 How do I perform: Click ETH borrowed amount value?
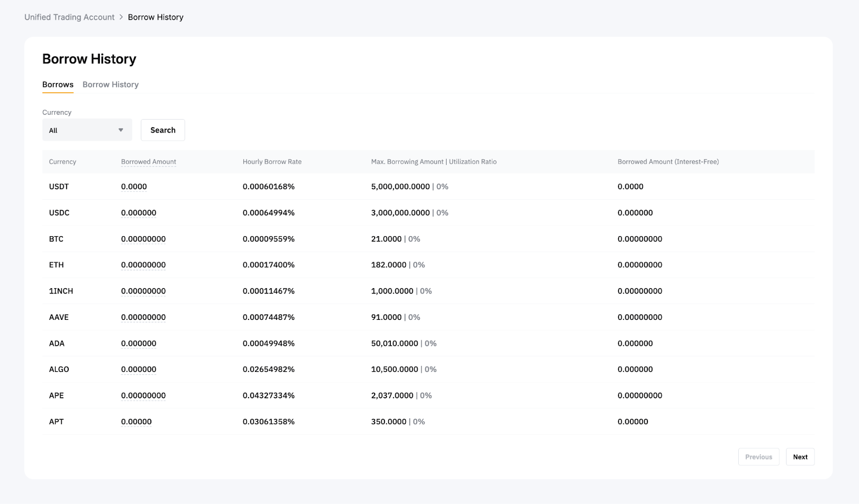pyautogui.click(x=143, y=265)
